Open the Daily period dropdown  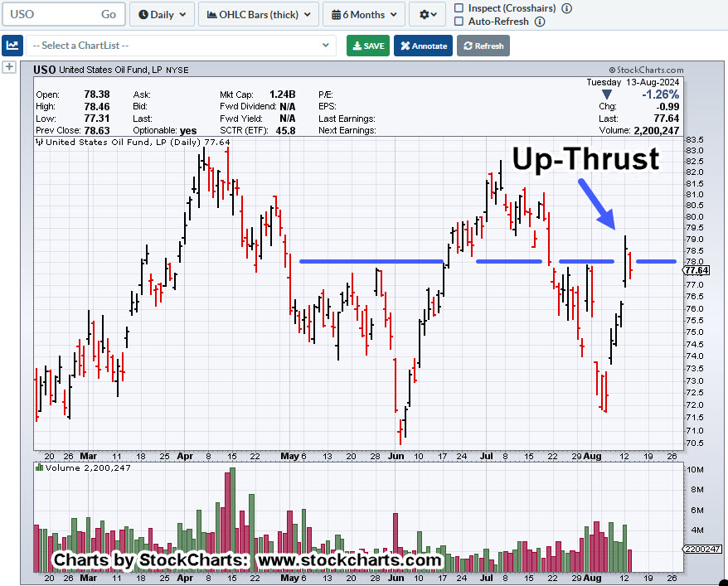[x=163, y=14]
